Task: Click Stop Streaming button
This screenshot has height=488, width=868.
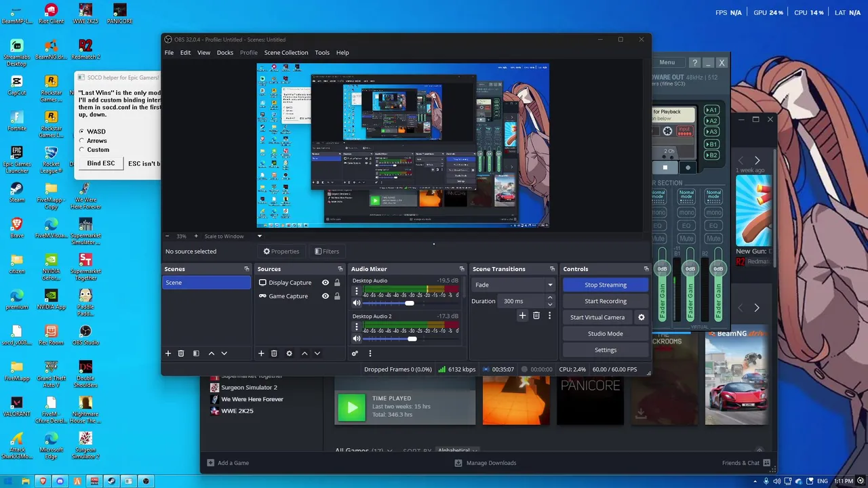Action: 606,285
